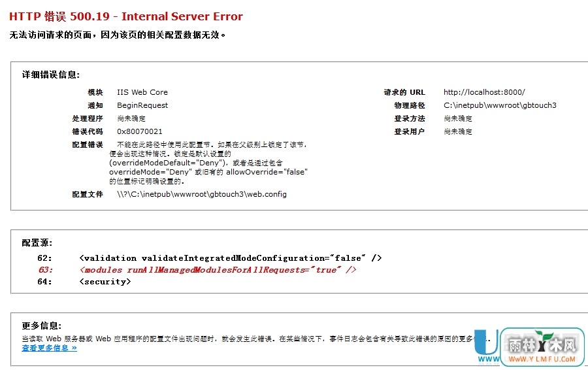588x370 pixels.
Task: Click the 登录用户 label
Action: click(x=410, y=131)
